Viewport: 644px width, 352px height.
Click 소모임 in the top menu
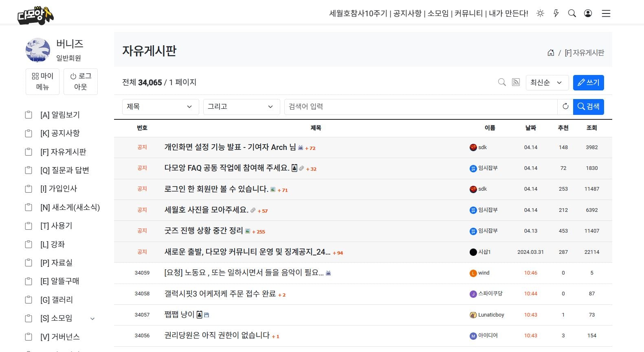point(438,13)
